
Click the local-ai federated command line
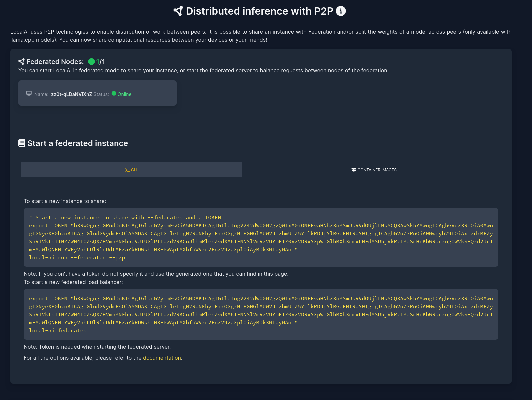[x=58, y=331]
